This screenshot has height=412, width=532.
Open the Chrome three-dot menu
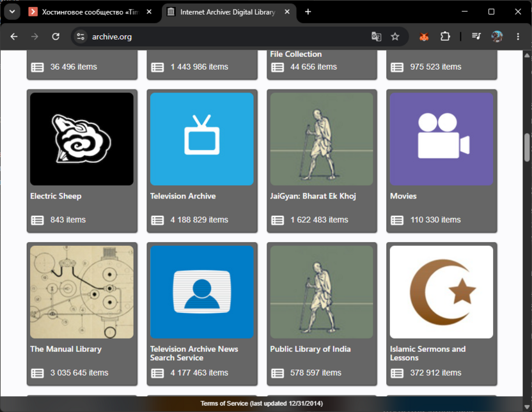pyautogui.click(x=518, y=36)
